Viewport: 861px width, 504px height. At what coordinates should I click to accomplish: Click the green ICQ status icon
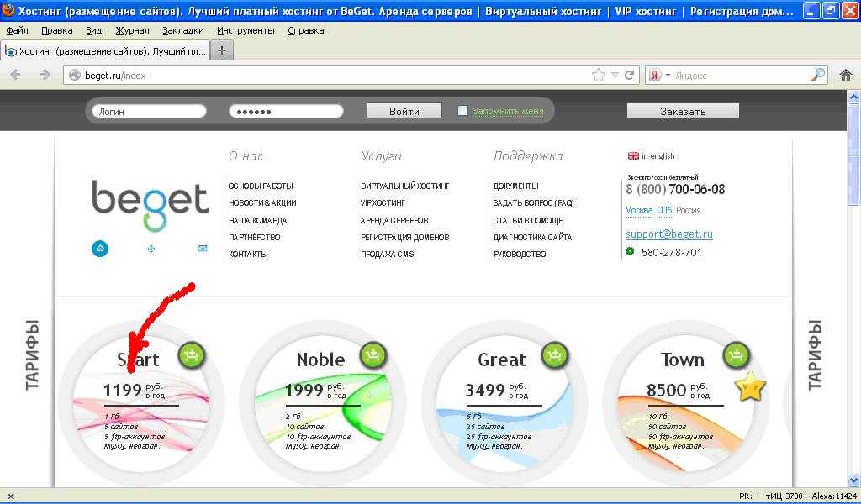630,251
